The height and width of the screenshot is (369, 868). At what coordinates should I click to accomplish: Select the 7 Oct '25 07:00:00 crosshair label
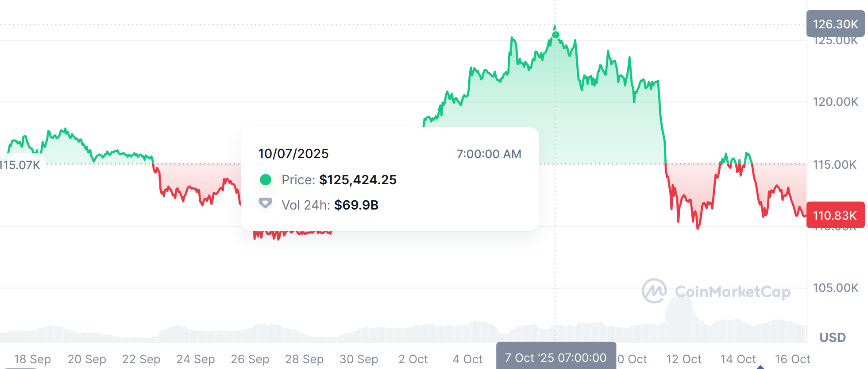pos(556,357)
